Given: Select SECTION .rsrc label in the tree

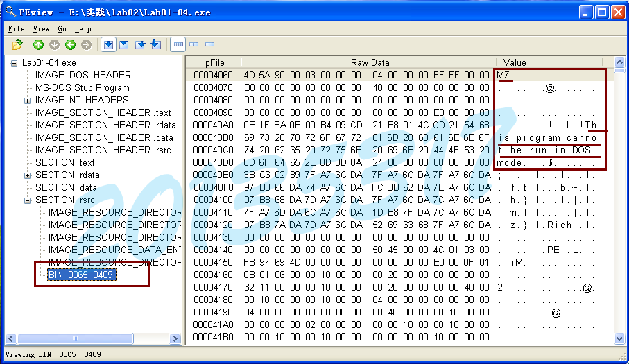Looking at the screenshot, I should pos(65,200).
